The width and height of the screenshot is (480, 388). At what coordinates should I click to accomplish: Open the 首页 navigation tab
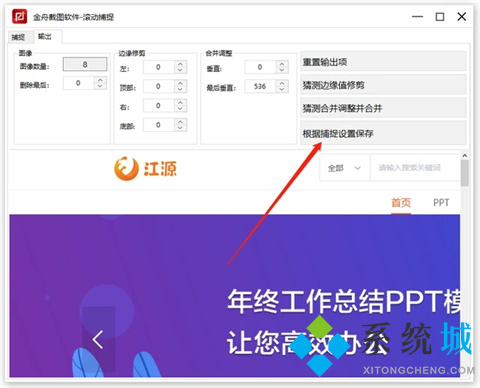401,203
